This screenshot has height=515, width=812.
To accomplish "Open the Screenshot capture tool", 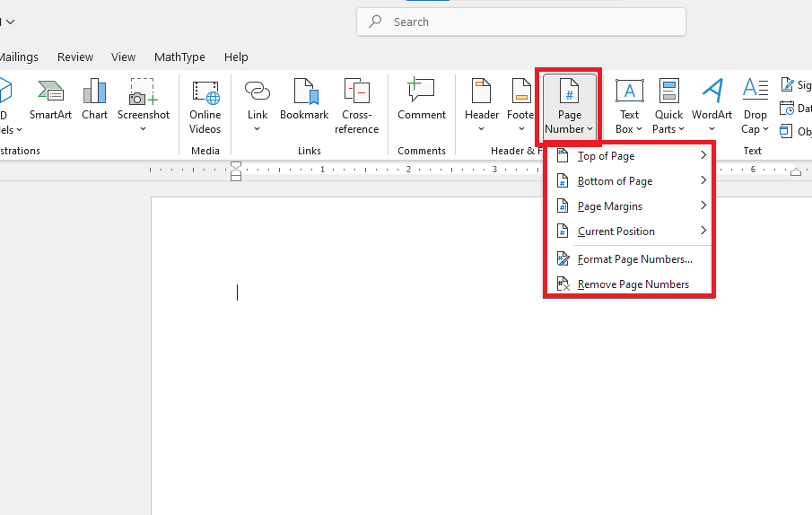I will point(144,106).
